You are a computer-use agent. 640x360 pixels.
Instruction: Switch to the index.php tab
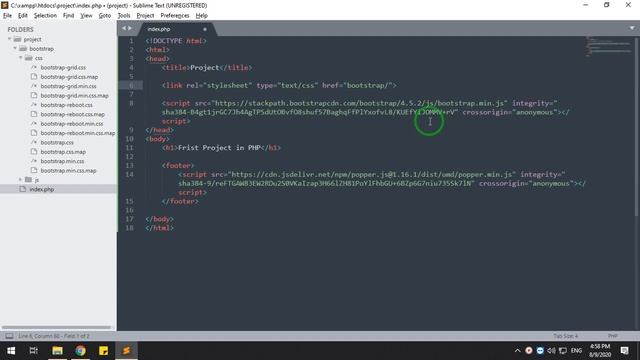(159, 29)
